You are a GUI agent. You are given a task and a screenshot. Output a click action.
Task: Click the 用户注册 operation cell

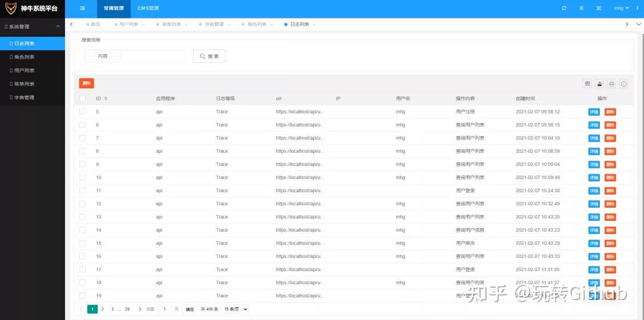click(465, 112)
